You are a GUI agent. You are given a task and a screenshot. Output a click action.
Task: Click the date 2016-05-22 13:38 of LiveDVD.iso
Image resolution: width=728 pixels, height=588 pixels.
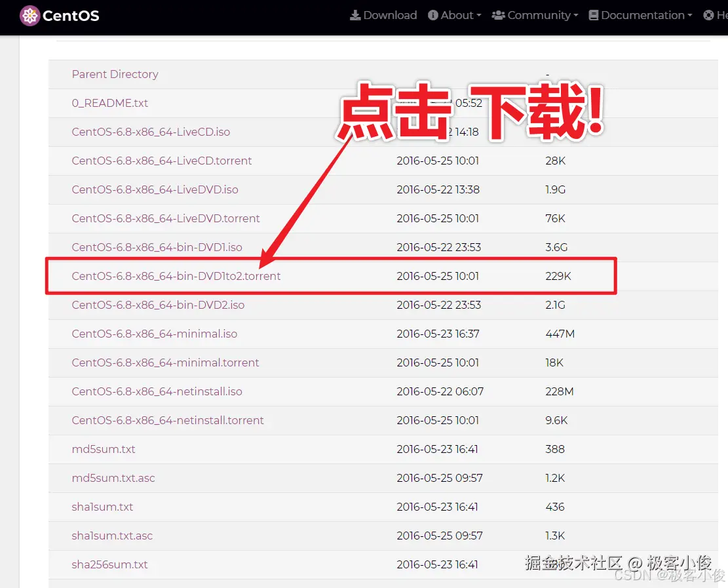tap(438, 189)
